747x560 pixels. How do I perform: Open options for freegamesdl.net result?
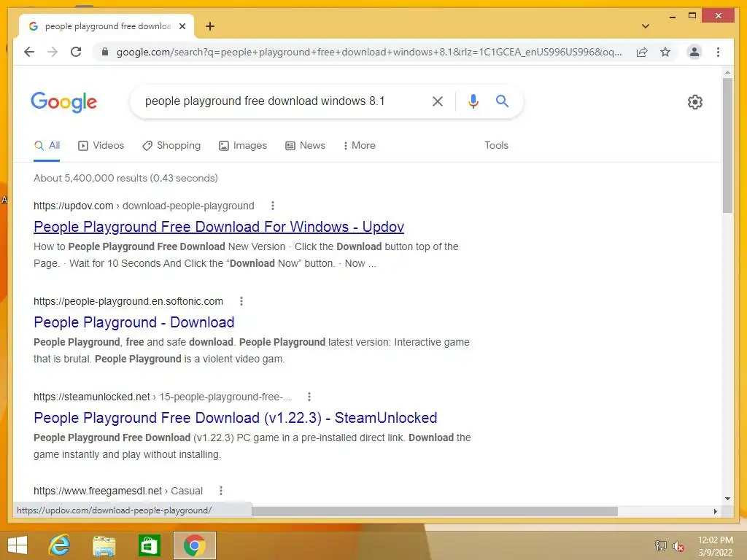tap(221, 491)
